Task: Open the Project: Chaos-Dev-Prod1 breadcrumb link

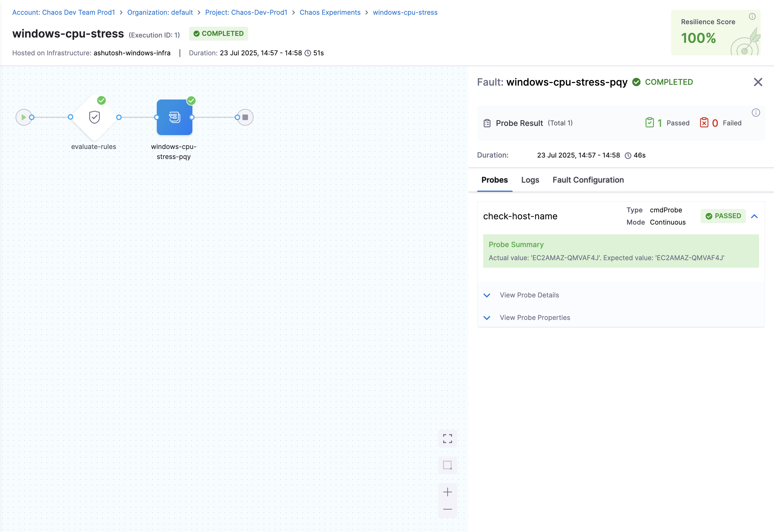Action: pos(246,12)
